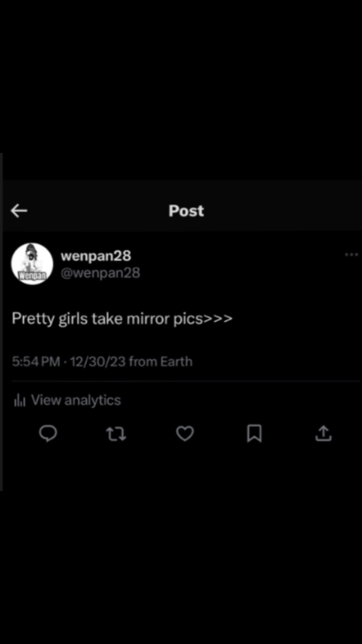
Task: Bookmark this post
Action: [254, 434]
